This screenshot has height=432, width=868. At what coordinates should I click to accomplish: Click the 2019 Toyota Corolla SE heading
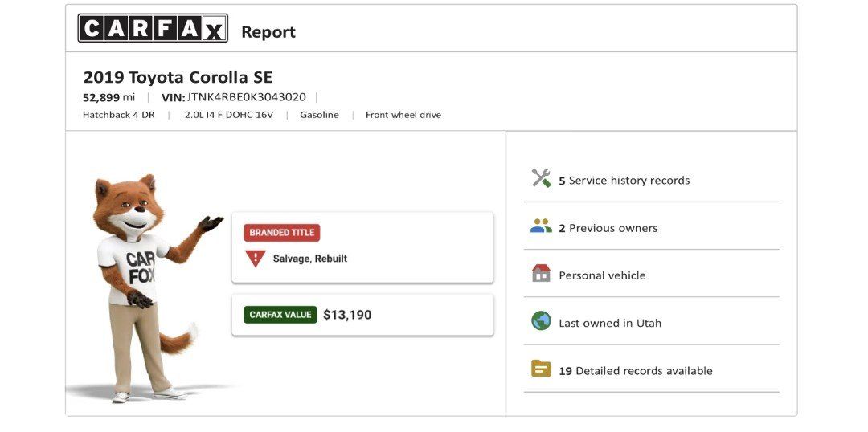coord(178,77)
